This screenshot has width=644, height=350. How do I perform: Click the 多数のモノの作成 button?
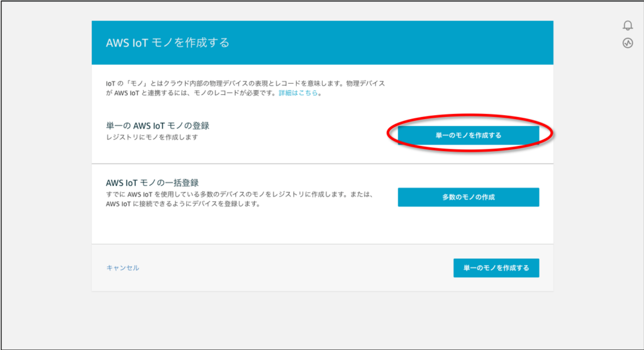click(468, 197)
